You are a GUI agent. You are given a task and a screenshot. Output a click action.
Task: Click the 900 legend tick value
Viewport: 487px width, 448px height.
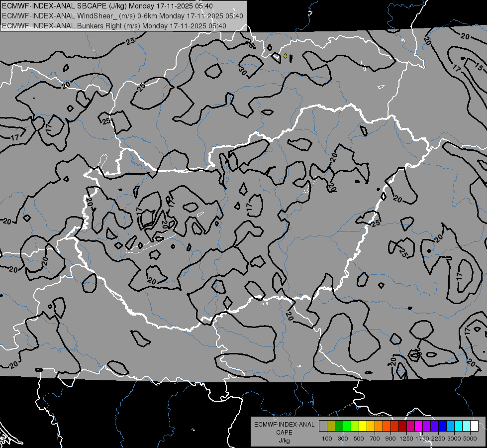[x=390, y=439]
